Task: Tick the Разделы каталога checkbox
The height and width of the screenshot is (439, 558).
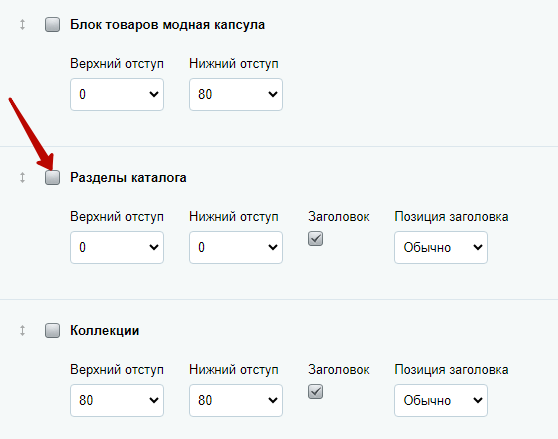Action: click(x=52, y=178)
